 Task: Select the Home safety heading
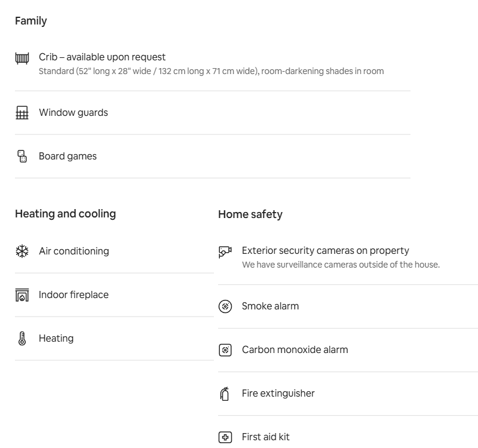[250, 214]
